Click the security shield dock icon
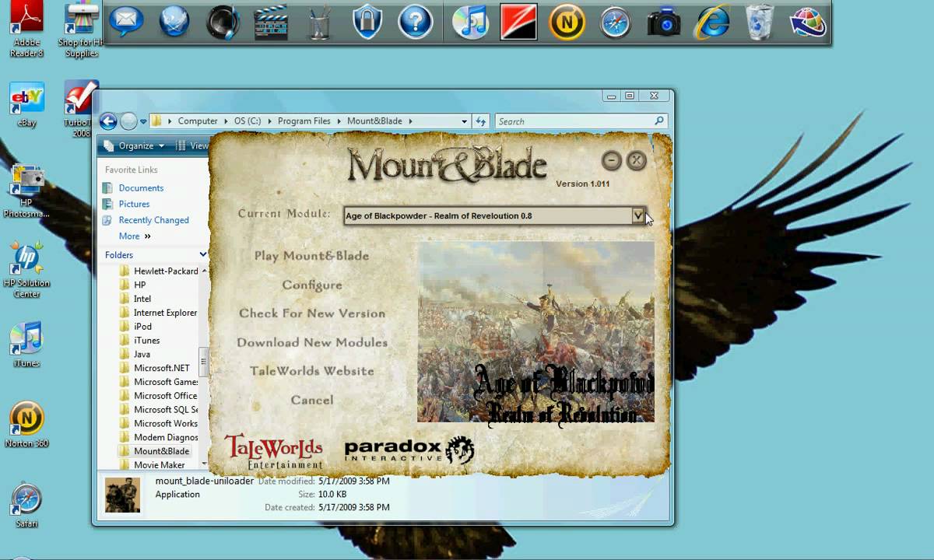This screenshot has height=560, width=934. pyautogui.click(x=367, y=21)
